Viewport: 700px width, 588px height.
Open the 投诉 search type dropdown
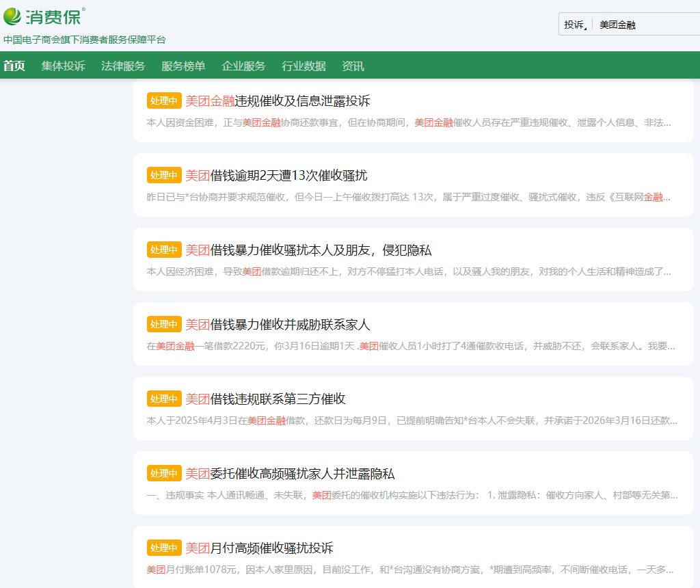(576, 25)
